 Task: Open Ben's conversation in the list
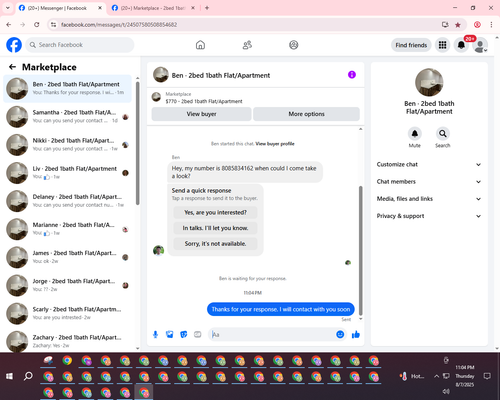[x=68, y=89]
